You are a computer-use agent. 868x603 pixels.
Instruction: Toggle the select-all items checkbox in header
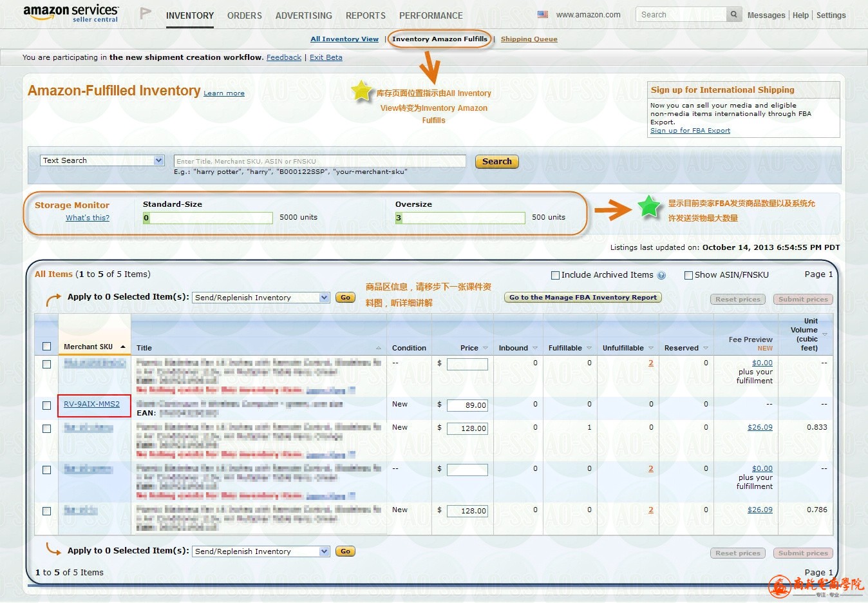coord(46,347)
